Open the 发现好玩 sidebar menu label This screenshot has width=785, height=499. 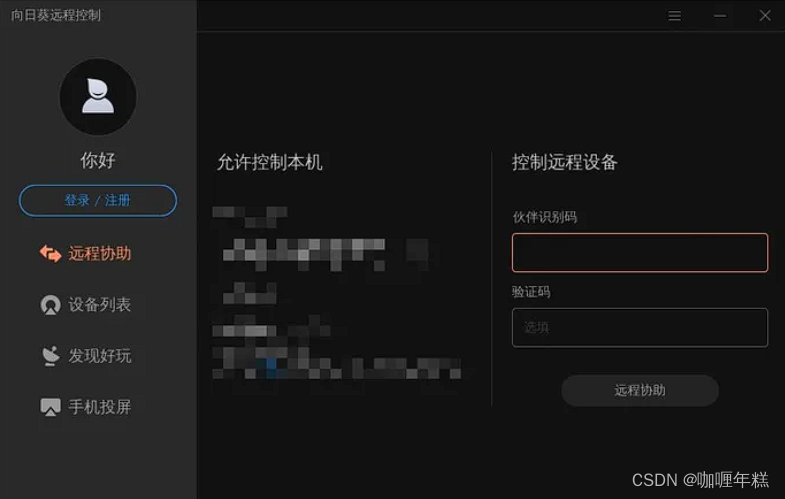click(x=100, y=356)
